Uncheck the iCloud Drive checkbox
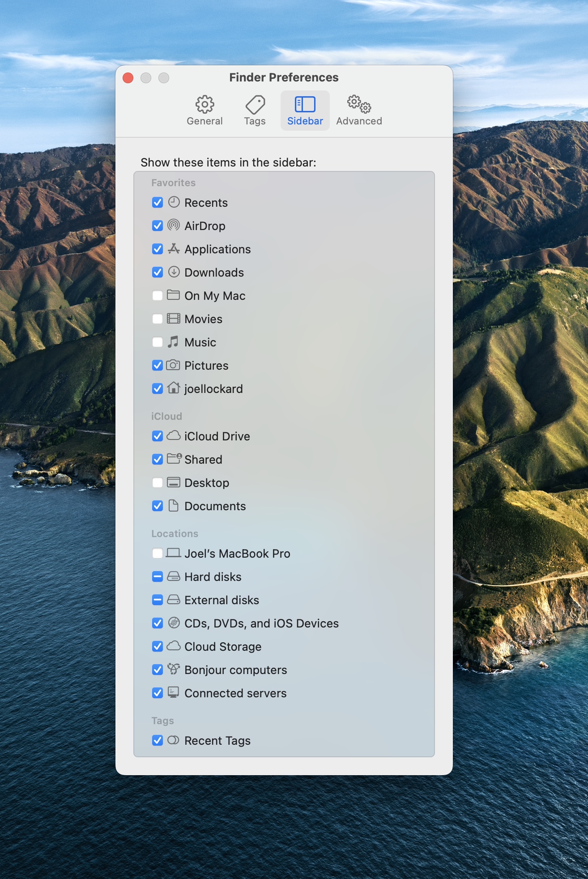The height and width of the screenshot is (879, 588). tap(158, 436)
